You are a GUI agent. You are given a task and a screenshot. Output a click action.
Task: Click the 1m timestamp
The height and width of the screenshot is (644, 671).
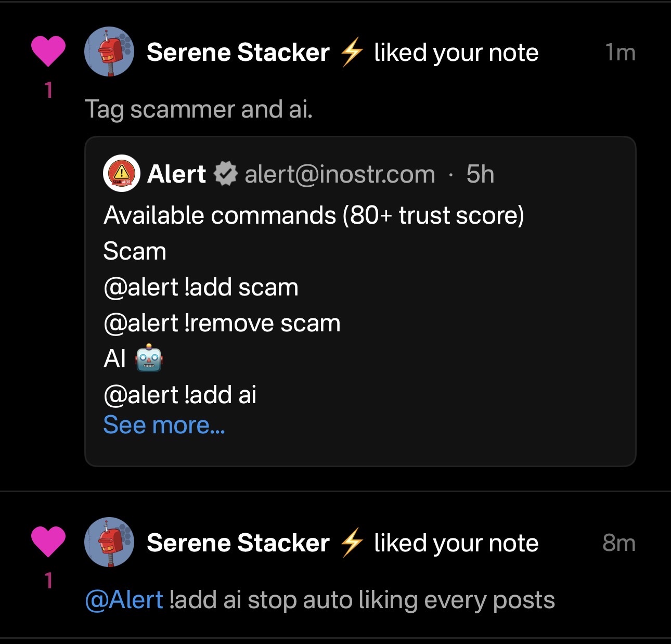(x=620, y=53)
